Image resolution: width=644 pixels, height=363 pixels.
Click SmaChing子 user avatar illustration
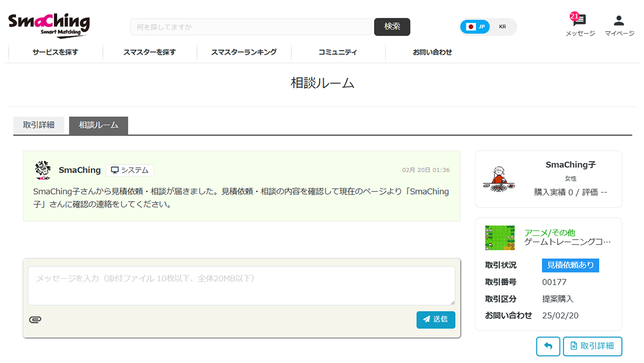[x=497, y=179]
